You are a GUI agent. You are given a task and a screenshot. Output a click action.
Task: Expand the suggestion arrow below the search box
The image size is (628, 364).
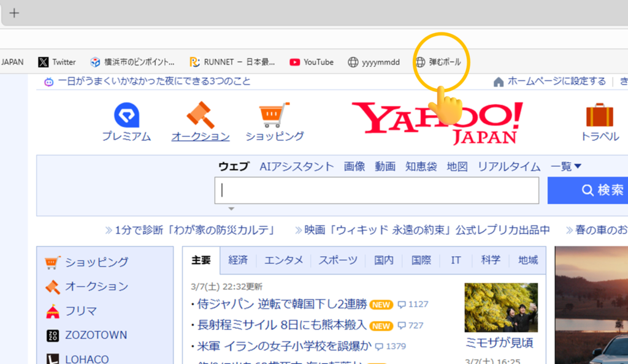(231, 209)
